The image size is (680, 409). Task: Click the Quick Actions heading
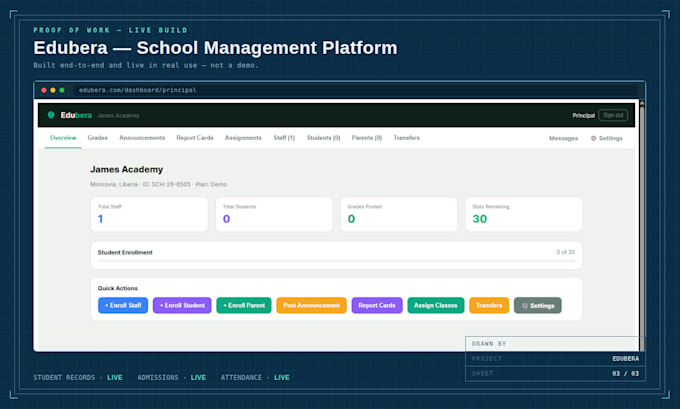point(118,288)
